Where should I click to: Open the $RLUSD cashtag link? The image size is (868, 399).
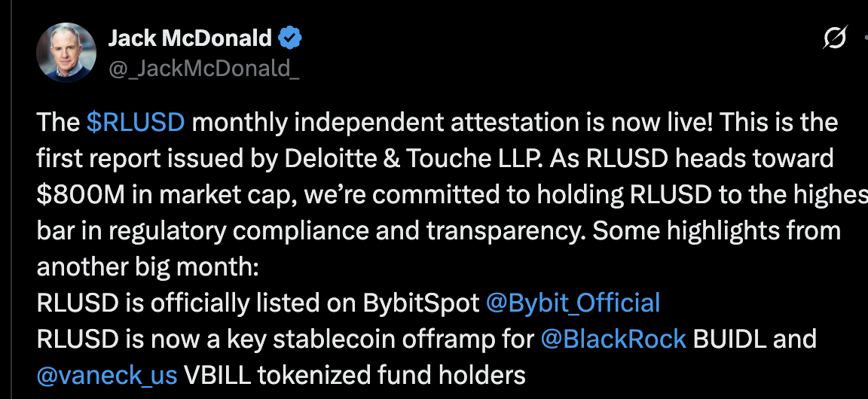tap(135, 123)
